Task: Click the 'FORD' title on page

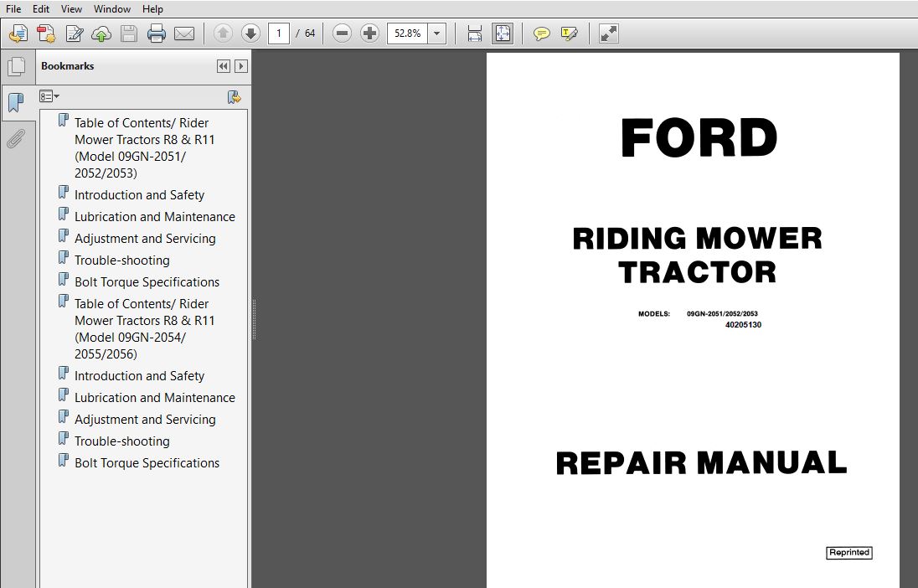Action: pos(699,137)
